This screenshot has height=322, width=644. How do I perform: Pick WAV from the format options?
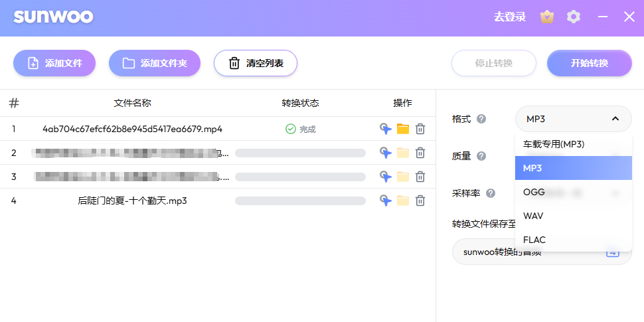click(533, 216)
